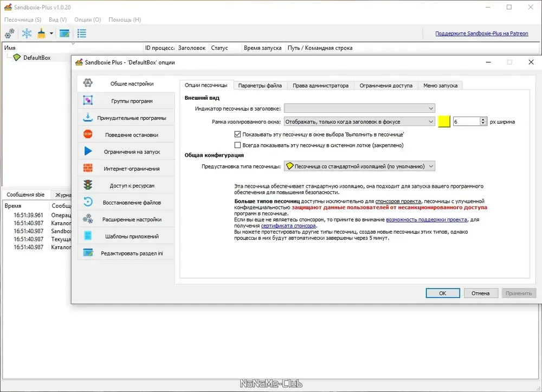Expand broom toolbar button dropdown arrow
Screen dimensions: 542x392
click(x=51, y=34)
